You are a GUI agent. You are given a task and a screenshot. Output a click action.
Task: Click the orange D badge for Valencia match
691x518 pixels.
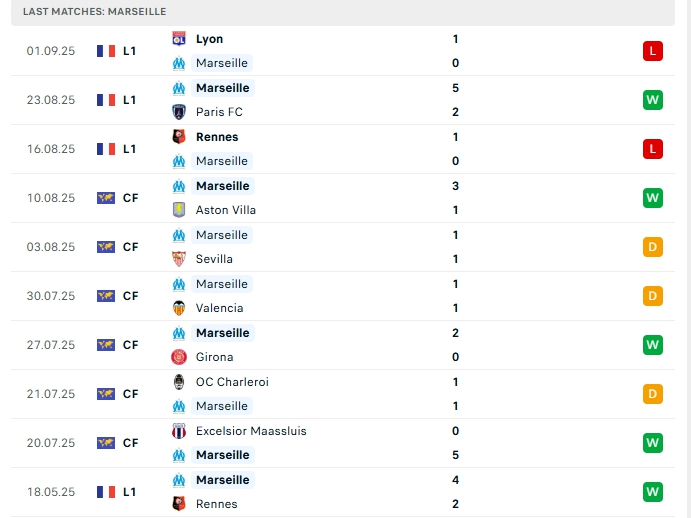coord(652,296)
